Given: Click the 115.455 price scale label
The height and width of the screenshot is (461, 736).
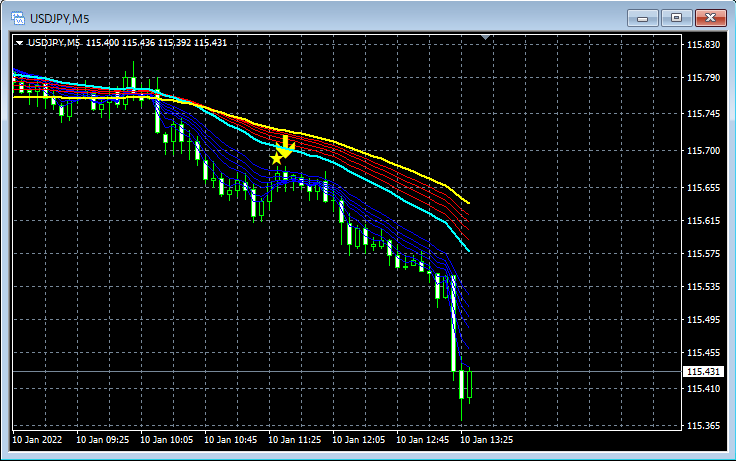Looking at the screenshot, I should click(703, 352).
